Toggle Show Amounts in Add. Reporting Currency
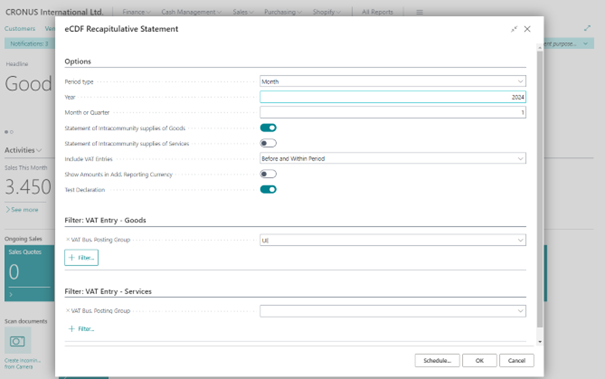 coord(268,174)
